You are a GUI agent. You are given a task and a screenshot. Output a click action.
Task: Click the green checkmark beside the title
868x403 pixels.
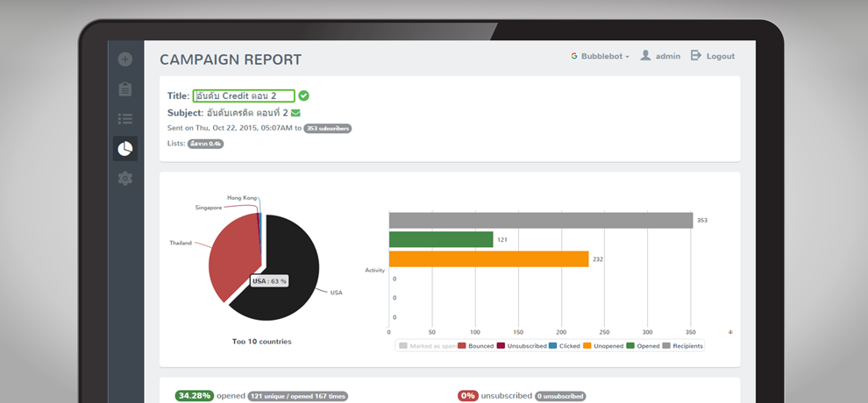click(x=303, y=95)
